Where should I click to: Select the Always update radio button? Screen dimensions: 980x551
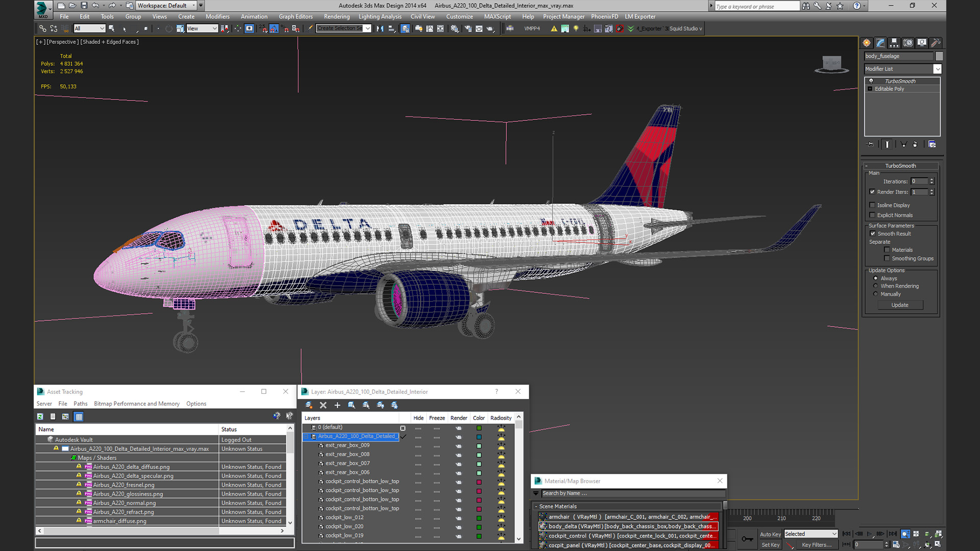click(x=876, y=279)
